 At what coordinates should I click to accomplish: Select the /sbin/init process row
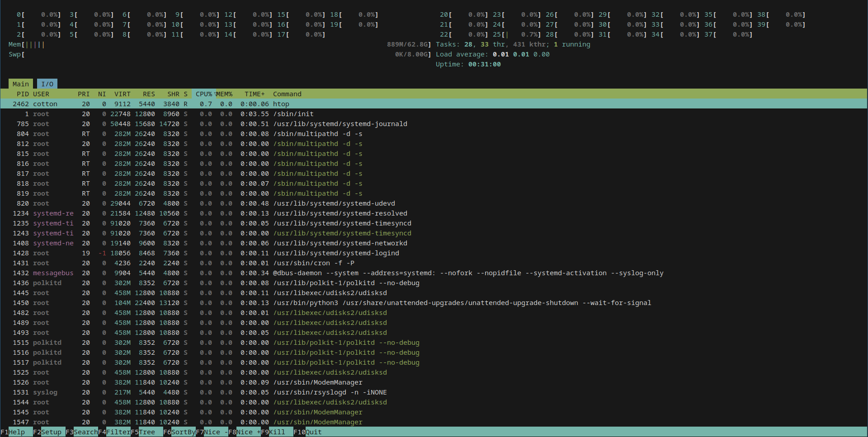[293, 114]
